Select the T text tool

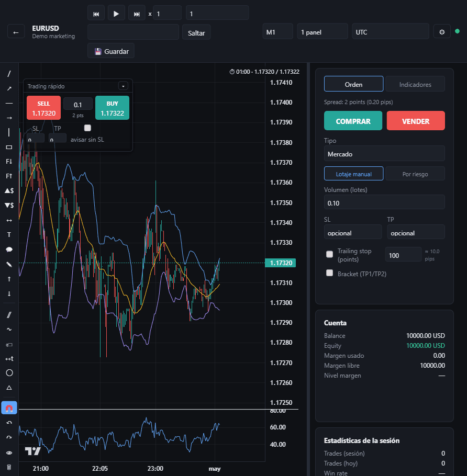pyautogui.click(x=9, y=235)
